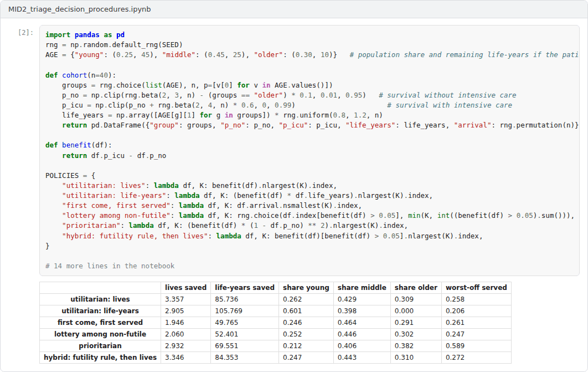Click the 'share young' column header
588x372 pixels.
[306, 288]
